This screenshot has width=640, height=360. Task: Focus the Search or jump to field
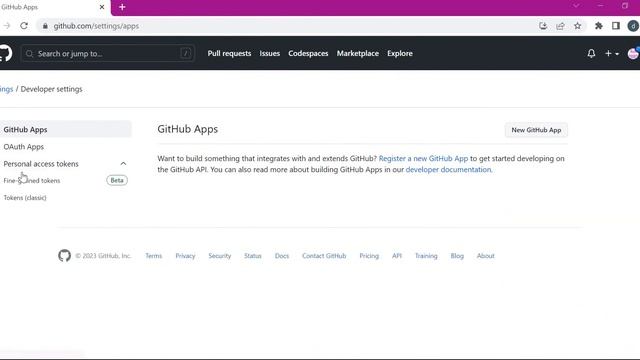tap(108, 53)
